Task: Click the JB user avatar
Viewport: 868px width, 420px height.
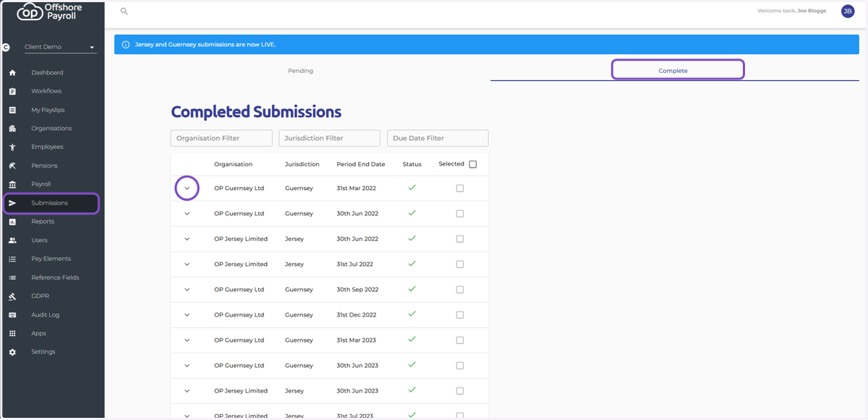Action: (x=848, y=11)
